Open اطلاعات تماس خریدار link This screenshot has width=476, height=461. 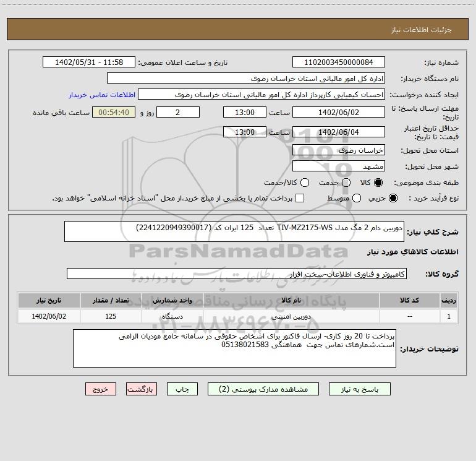[102, 95]
